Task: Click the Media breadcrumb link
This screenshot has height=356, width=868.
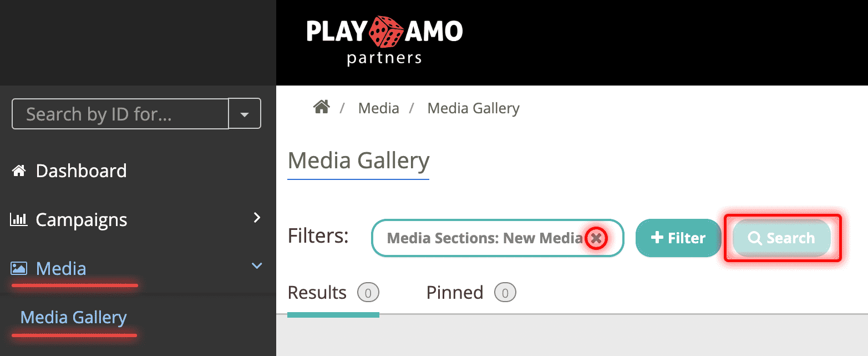Action: [379, 108]
